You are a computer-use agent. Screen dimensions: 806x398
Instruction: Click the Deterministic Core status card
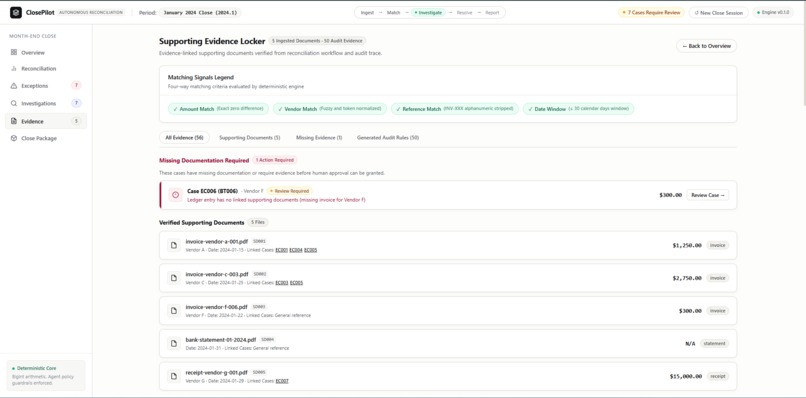coord(46,375)
